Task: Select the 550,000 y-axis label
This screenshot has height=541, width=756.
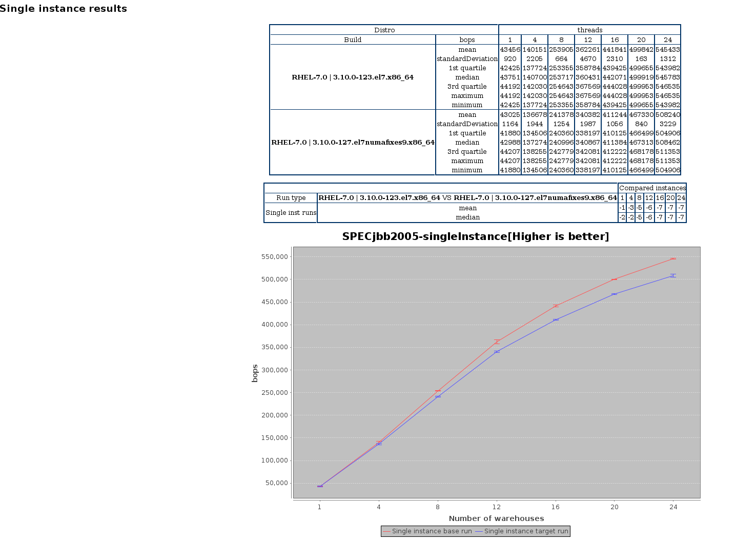Action: [x=275, y=257]
